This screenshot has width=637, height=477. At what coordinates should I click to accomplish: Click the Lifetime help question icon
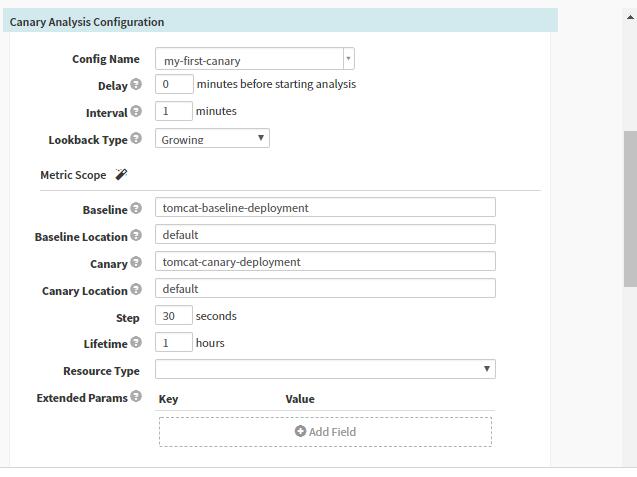[136, 343]
